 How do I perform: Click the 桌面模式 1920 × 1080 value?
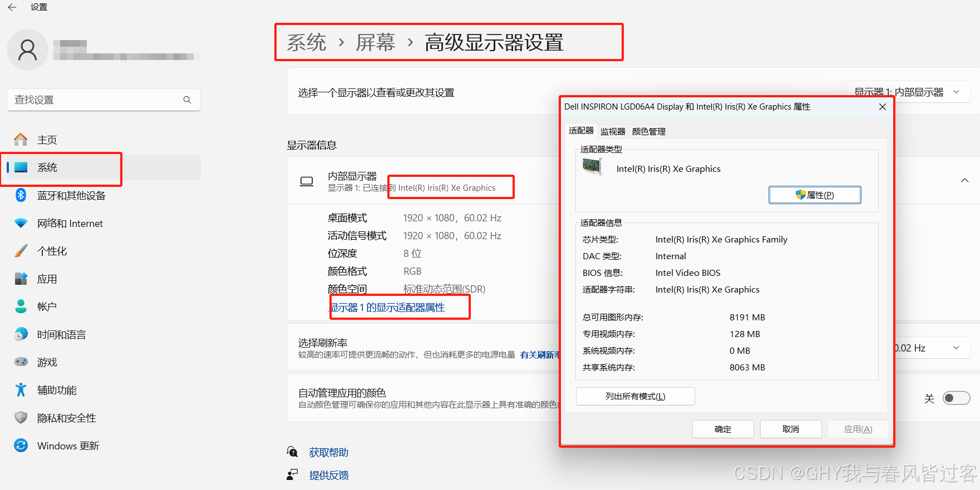(452, 218)
